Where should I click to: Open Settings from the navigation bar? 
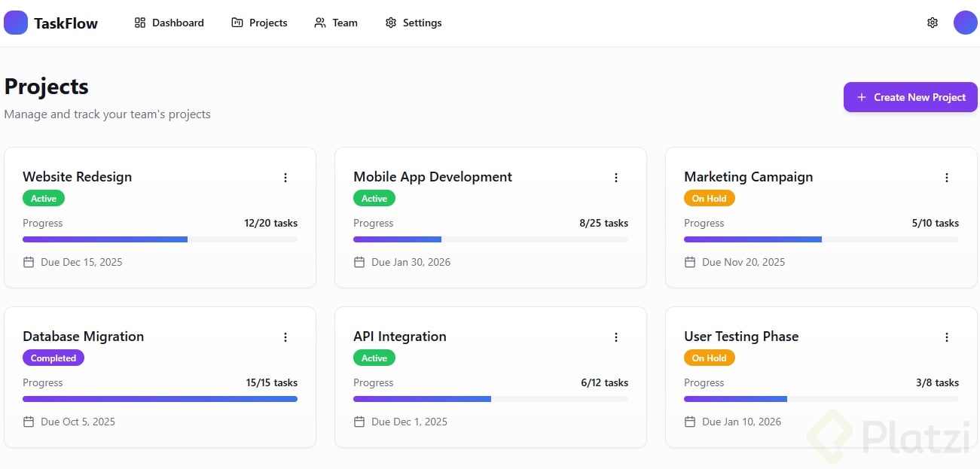(x=414, y=23)
